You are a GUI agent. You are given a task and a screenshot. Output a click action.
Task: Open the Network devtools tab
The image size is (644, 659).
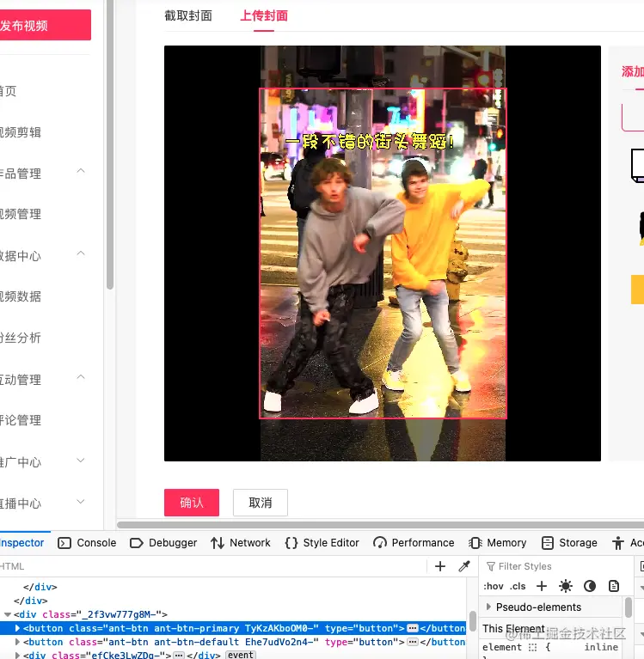click(250, 543)
